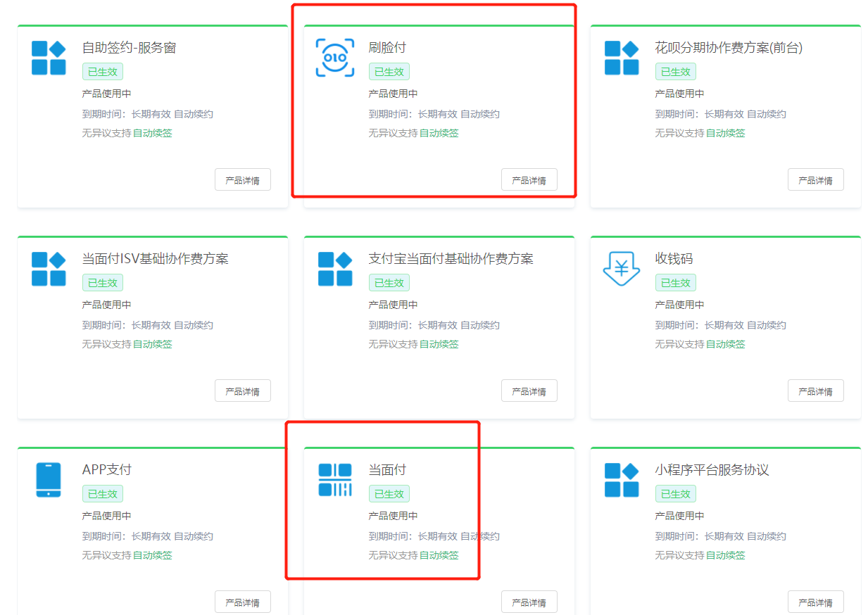
Task: Click 到期时间 line in 支付宝当面付基础协作费方案 card
Action: pyautogui.click(x=434, y=325)
